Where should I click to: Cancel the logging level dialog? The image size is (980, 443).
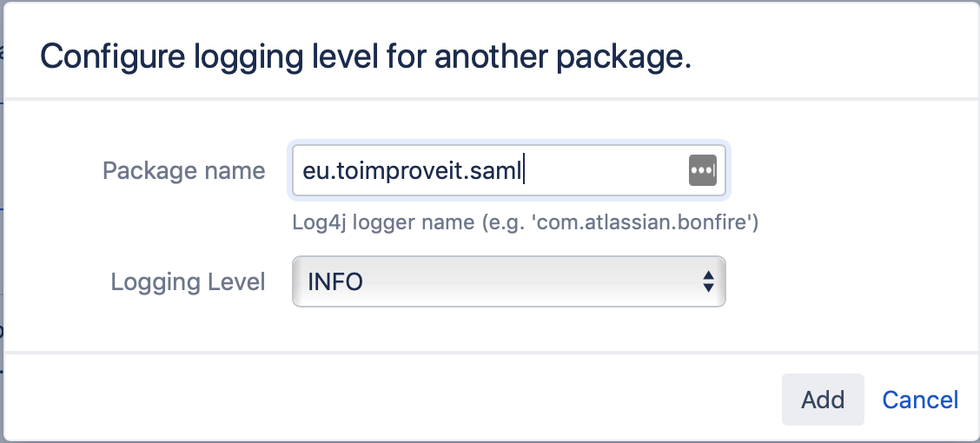[x=920, y=400]
